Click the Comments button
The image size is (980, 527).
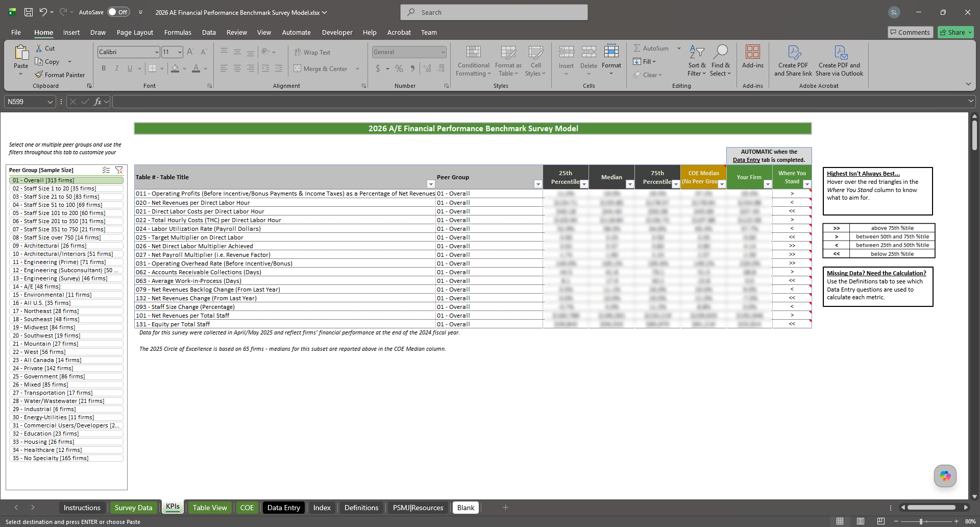(x=910, y=32)
